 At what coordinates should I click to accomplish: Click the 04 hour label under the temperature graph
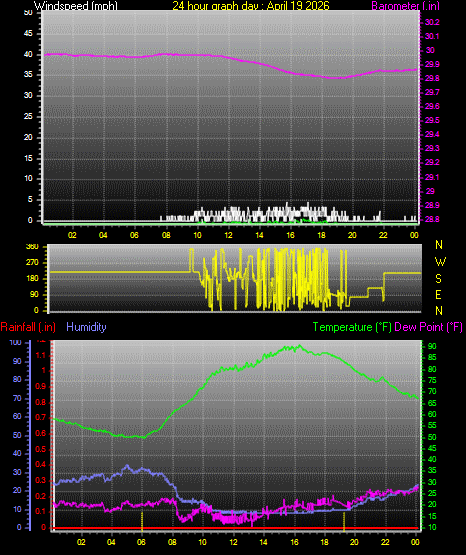(x=111, y=542)
